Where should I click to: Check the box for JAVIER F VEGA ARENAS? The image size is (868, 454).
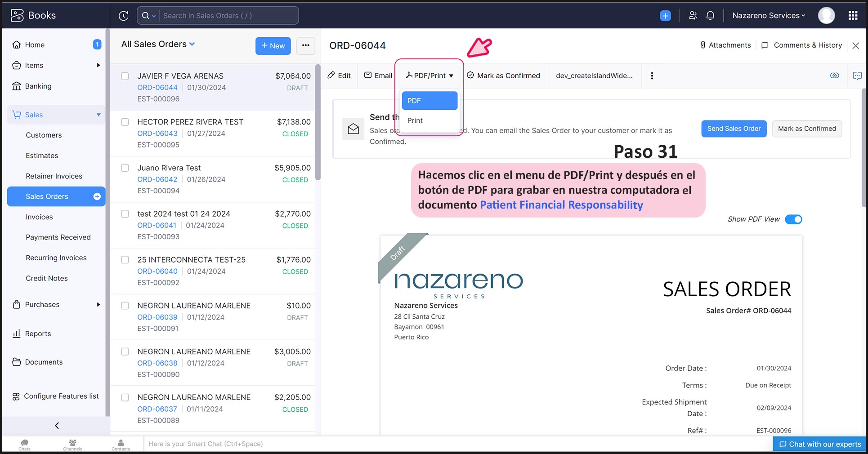(125, 76)
